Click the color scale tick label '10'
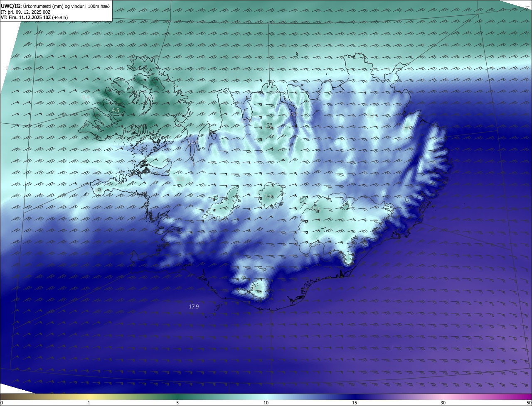 [x=266, y=403]
